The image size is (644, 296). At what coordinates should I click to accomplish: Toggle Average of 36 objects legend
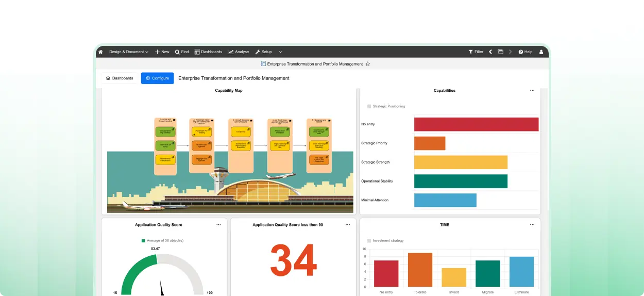click(144, 240)
